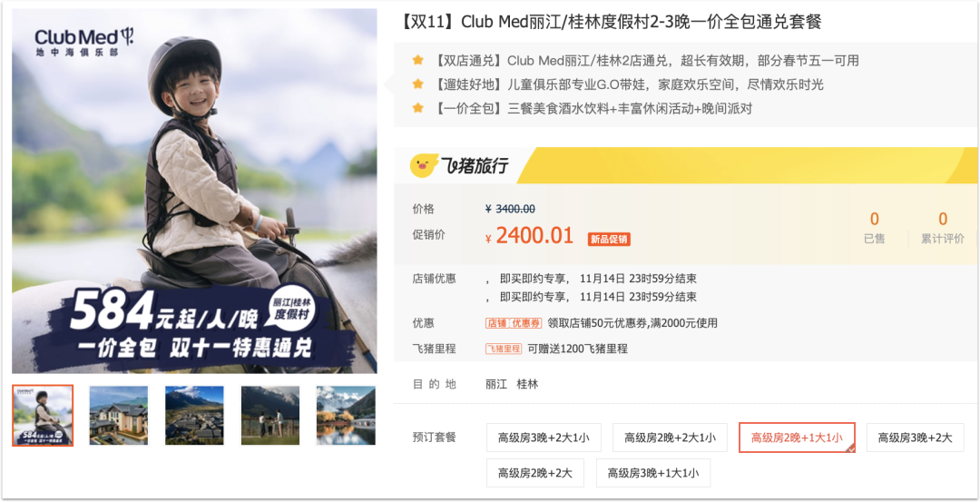Click the Fliggy pig logo icon

point(425,165)
